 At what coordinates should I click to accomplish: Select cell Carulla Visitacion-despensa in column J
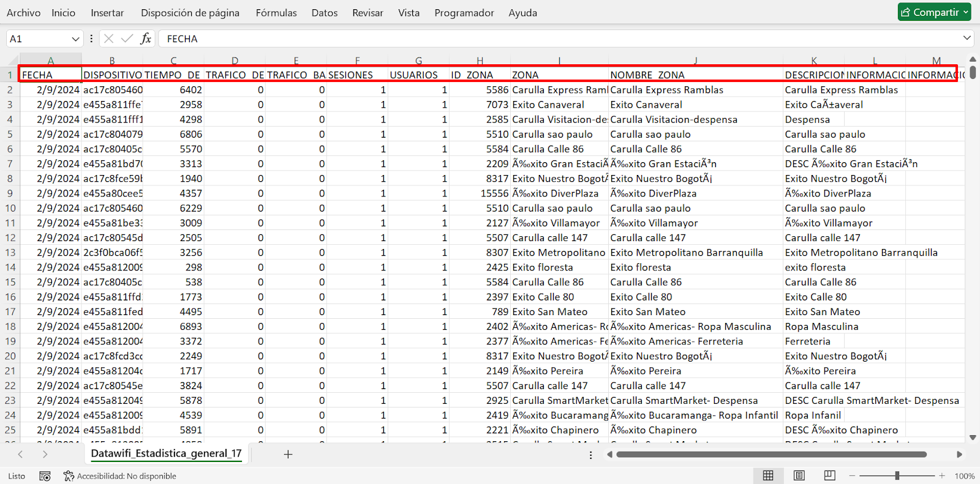tap(696, 119)
